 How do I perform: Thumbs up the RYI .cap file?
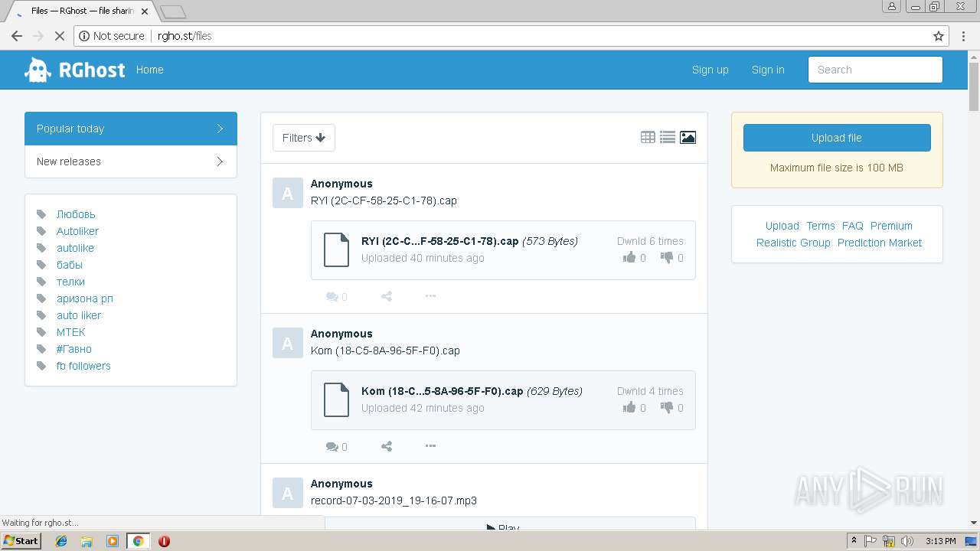pos(629,258)
